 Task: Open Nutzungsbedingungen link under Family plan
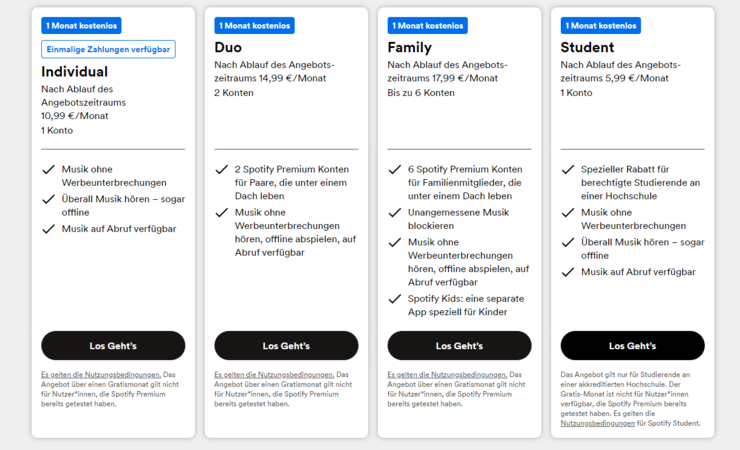point(447,375)
